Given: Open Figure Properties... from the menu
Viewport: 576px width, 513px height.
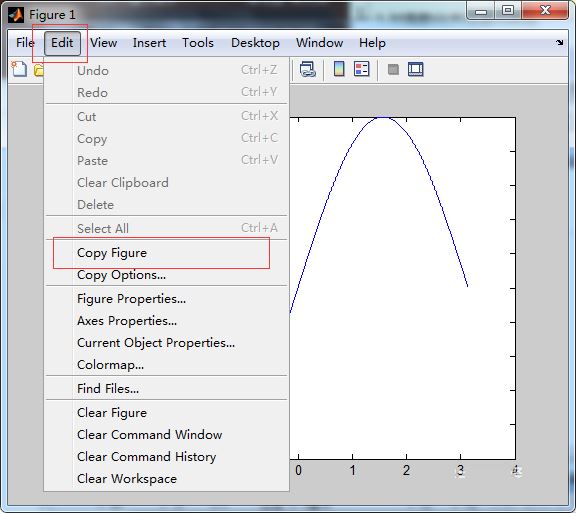Looking at the screenshot, I should pyautogui.click(x=166, y=299).
